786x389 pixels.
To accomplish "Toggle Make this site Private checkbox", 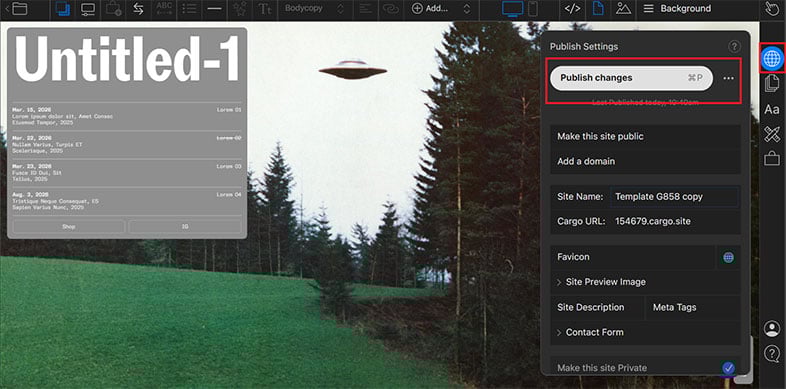I will tap(728, 368).
